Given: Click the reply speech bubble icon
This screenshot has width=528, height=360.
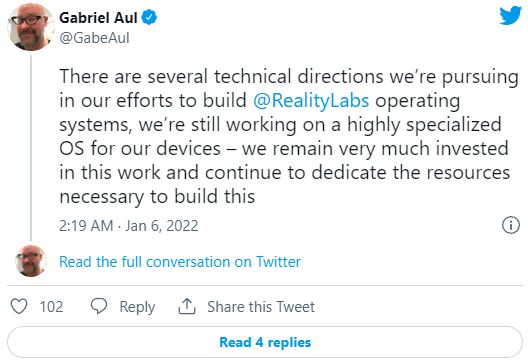Looking at the screenshot, I should click(x=99, y=306).
